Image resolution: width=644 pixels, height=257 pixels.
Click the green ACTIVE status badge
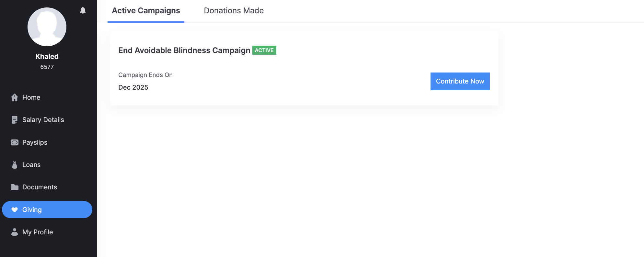click(x=264, y=50)
